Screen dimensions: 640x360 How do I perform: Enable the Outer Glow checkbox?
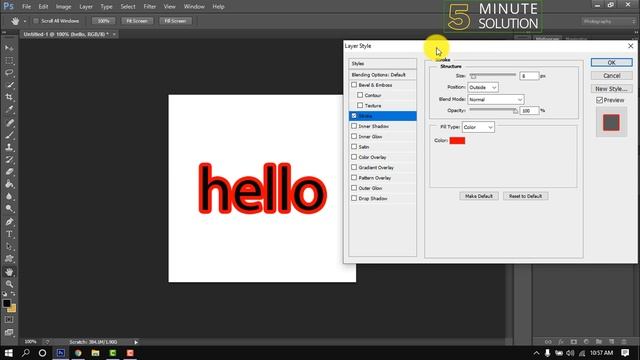tap(354, 188)
